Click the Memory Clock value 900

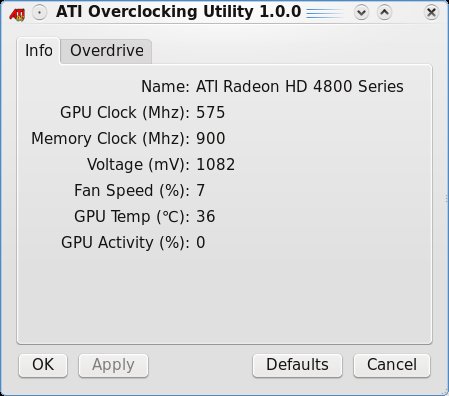[x=210, y=139]
